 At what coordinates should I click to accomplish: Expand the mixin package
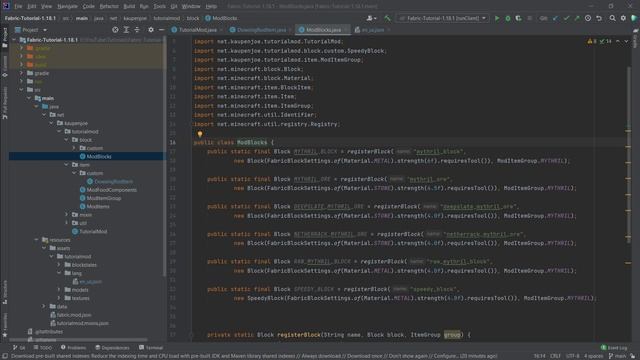[67, 215]
